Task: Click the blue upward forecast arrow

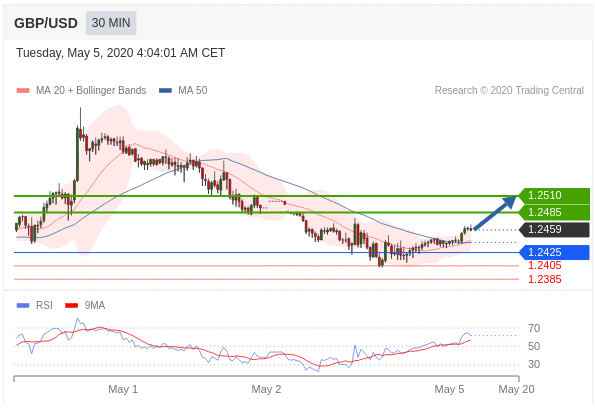Action: point(495,213)
